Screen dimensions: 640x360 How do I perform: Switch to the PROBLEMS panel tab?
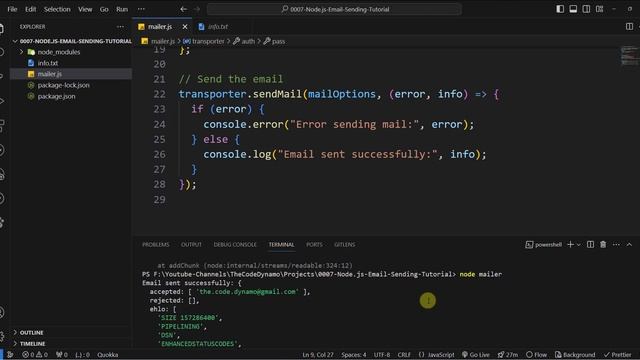(156, 244)
